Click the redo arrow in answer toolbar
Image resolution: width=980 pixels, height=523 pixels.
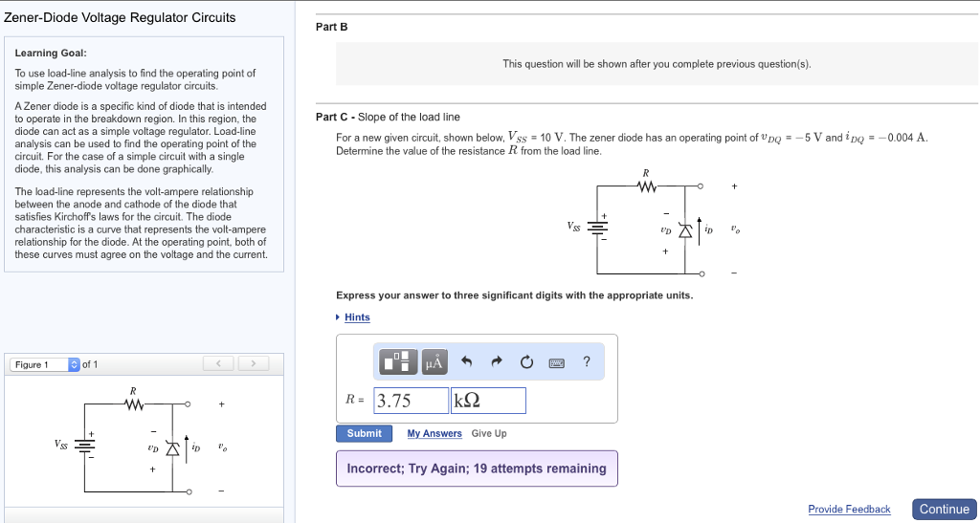(496, 361)
